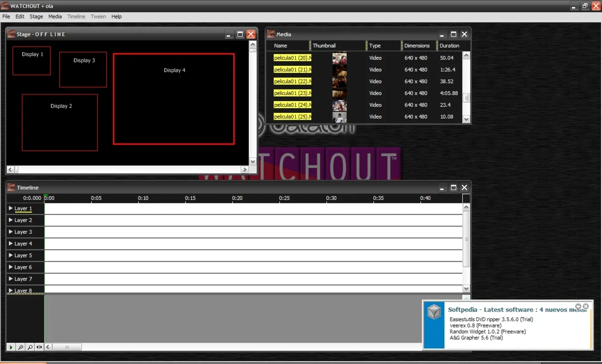Open the greyed Timeline menu
602x364 pixels.
76,16
